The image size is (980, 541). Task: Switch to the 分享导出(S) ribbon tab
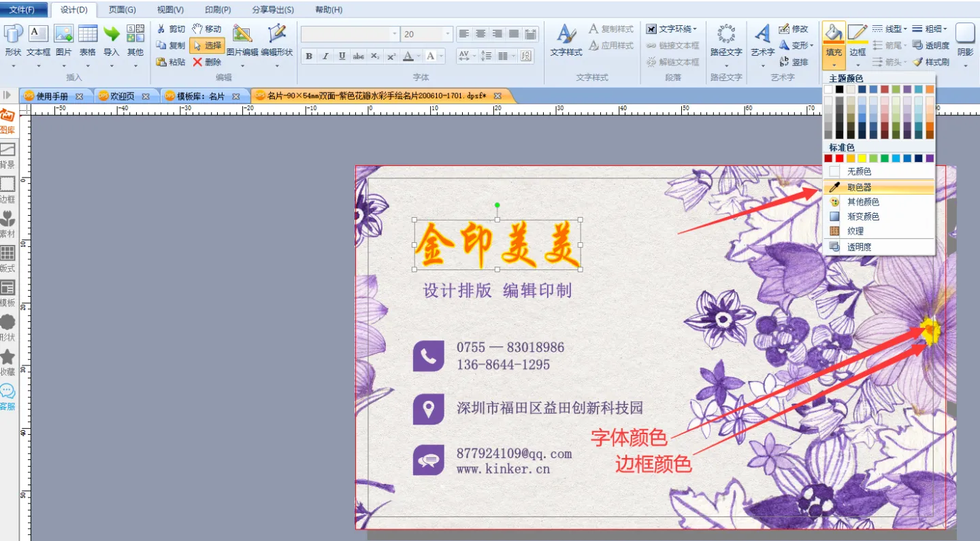[273, 10]
